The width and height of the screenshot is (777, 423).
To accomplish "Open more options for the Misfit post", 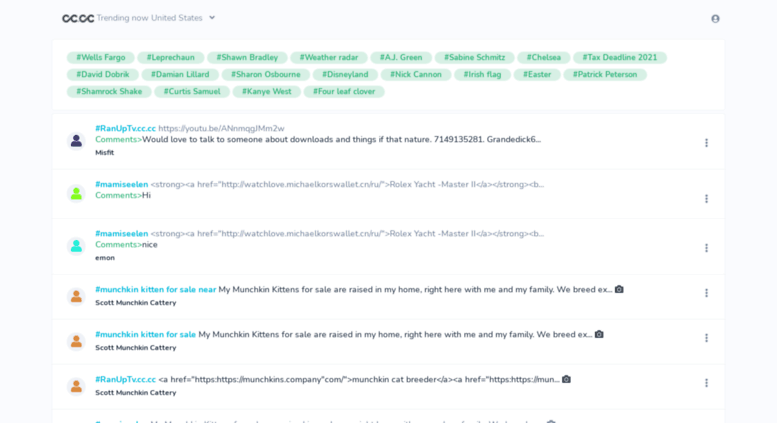I will click(706, 143).
